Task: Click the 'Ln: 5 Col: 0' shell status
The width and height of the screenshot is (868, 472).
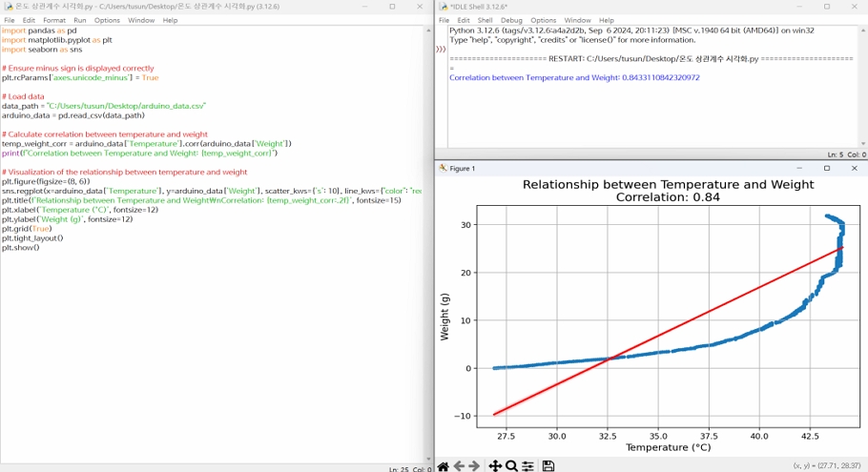Action: click(x=846, y=154)
